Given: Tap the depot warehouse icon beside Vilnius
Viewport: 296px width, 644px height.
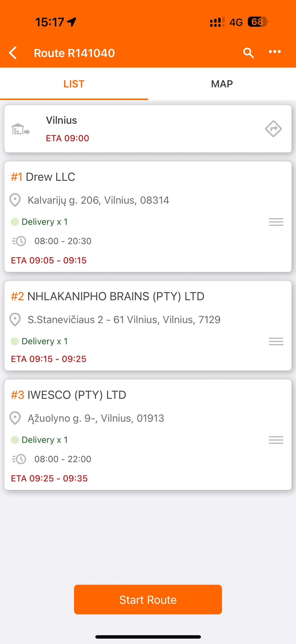Looking at the screenshot, I should [x=20, y=129].
